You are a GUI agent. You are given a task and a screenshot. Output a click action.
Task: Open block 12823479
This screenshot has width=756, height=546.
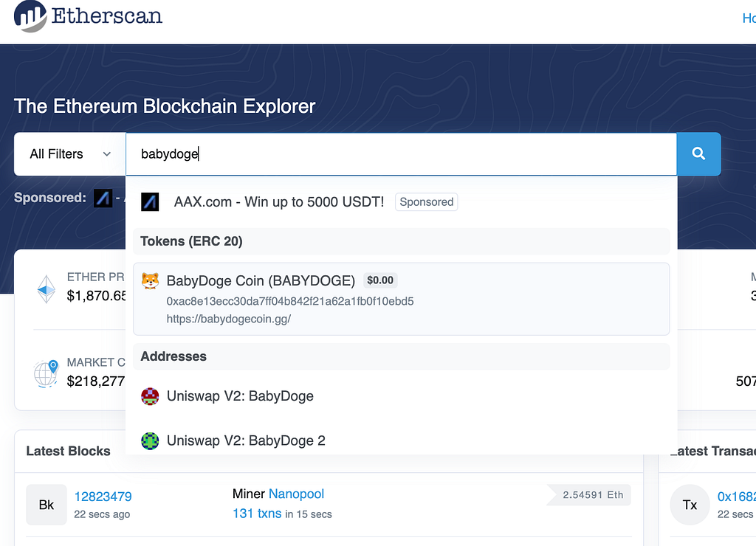[x=103, y=497]
